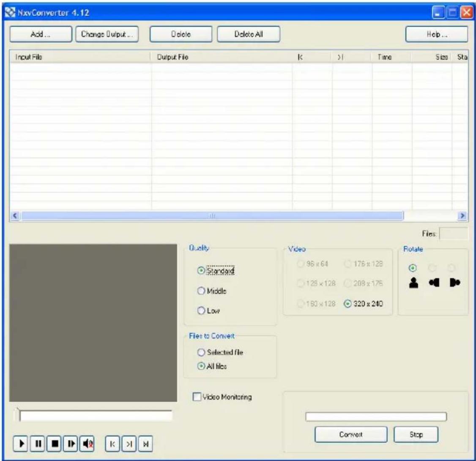Click the conversion progress bar

pyautogui.click(x=376, y=416)
